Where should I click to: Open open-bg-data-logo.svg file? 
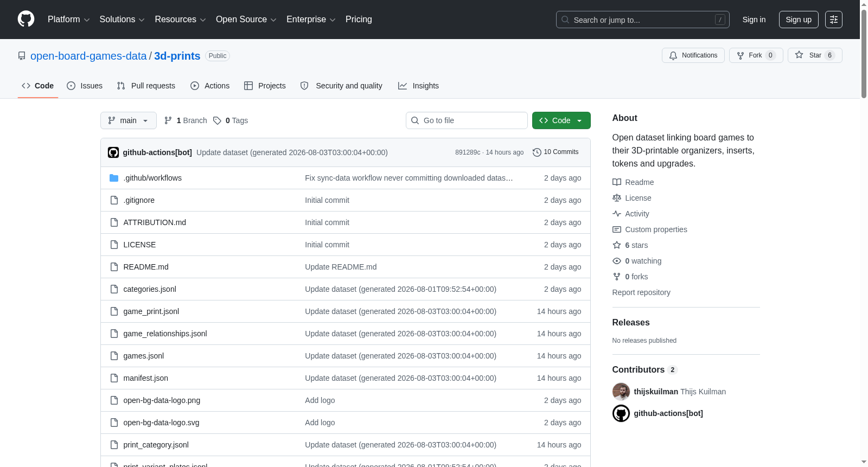(x=162, y=423)
